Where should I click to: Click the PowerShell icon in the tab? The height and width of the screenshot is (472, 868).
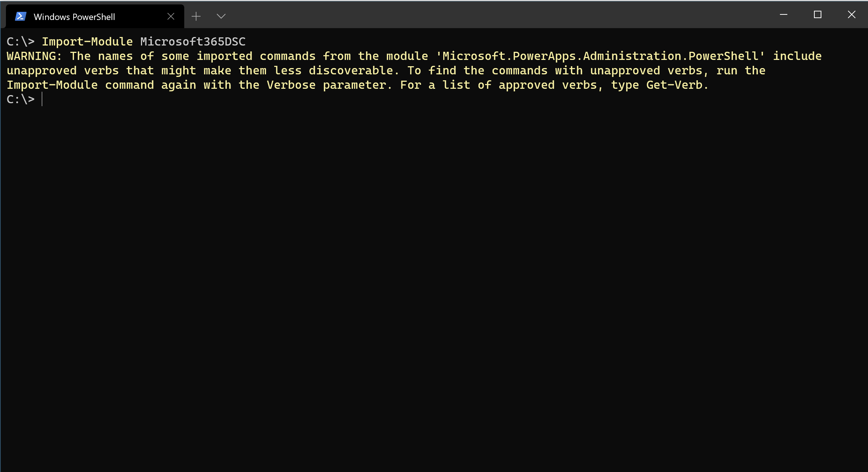coord(21,16)
